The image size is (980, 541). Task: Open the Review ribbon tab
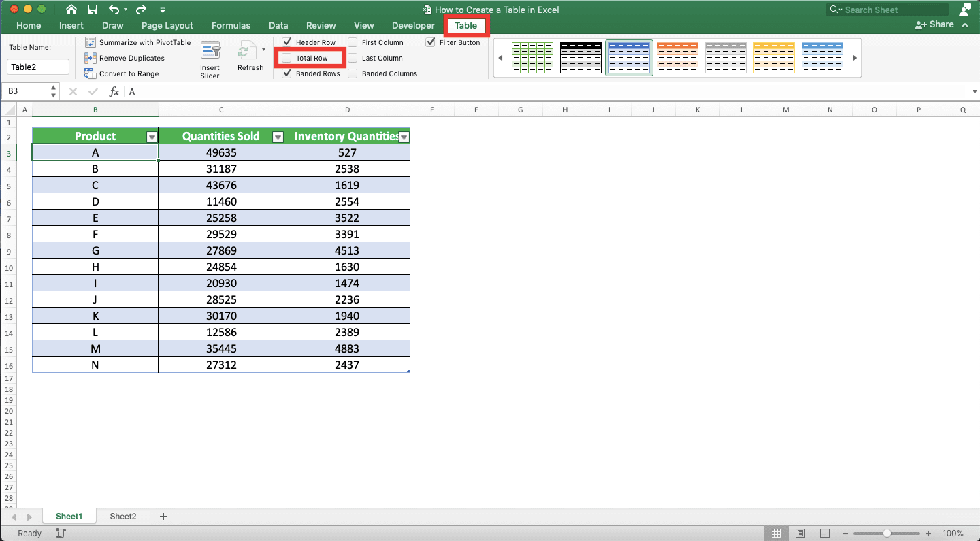pos(321,25)
